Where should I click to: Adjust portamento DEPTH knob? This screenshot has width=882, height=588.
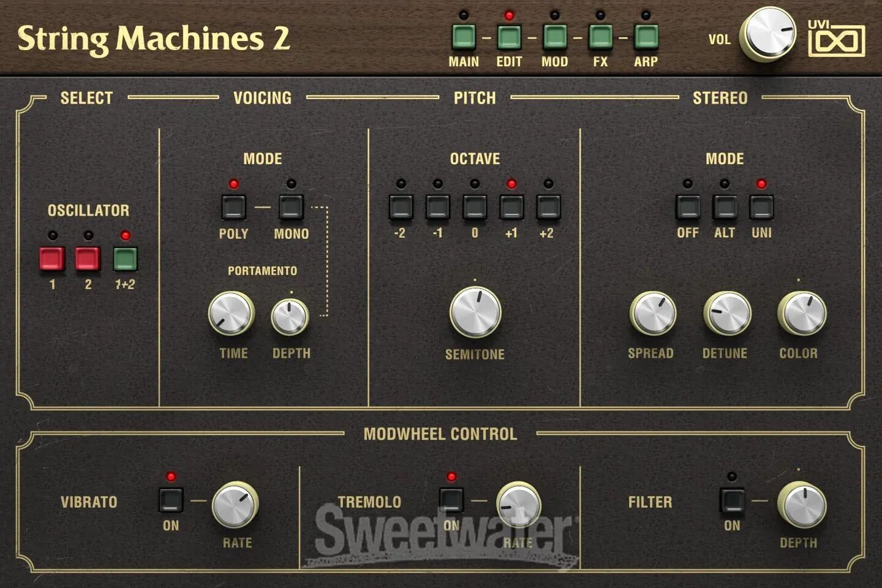pyautogui.click(x=290, y=317)
